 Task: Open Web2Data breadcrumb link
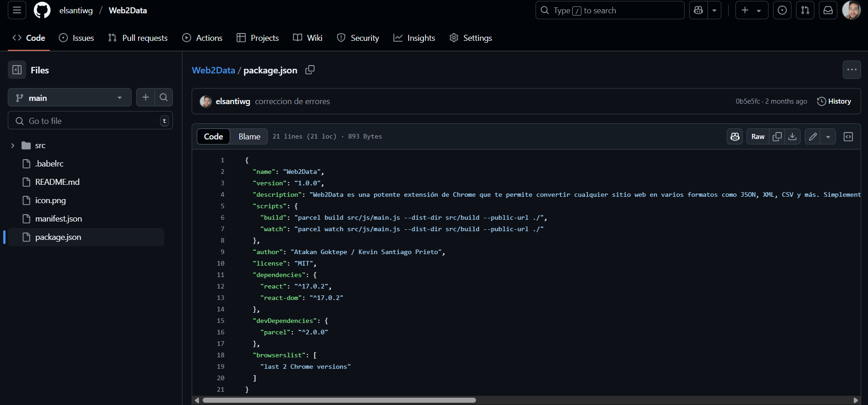point(213,70)
